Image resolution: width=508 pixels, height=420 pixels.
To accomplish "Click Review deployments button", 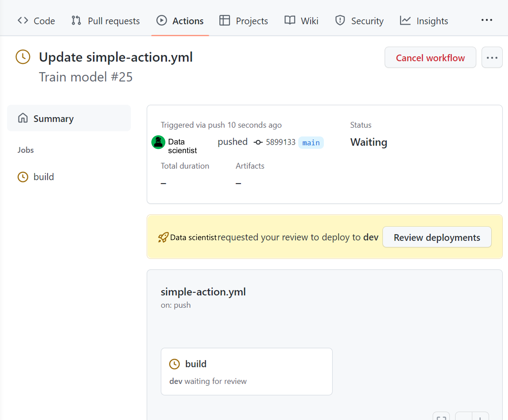I will tap(437, 237).
